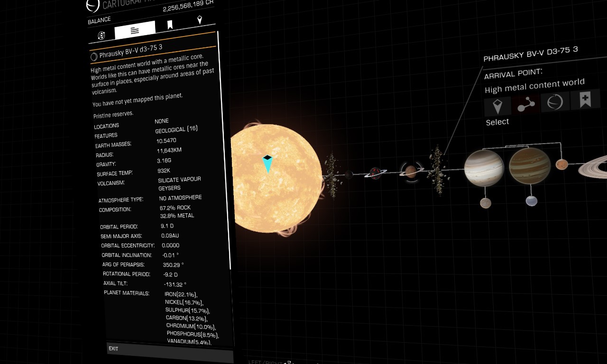The height and width of the screenshot is (364, 607).
Task: Select the white banded gas giant
Action: 484,168
